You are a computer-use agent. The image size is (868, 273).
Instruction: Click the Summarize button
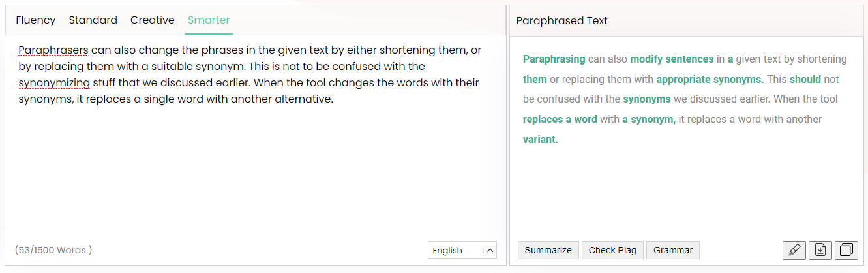coord(548,250)
